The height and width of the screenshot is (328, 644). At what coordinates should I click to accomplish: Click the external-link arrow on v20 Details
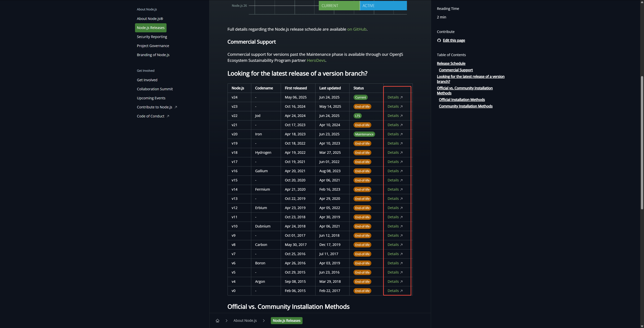click(x=401, y=134)
